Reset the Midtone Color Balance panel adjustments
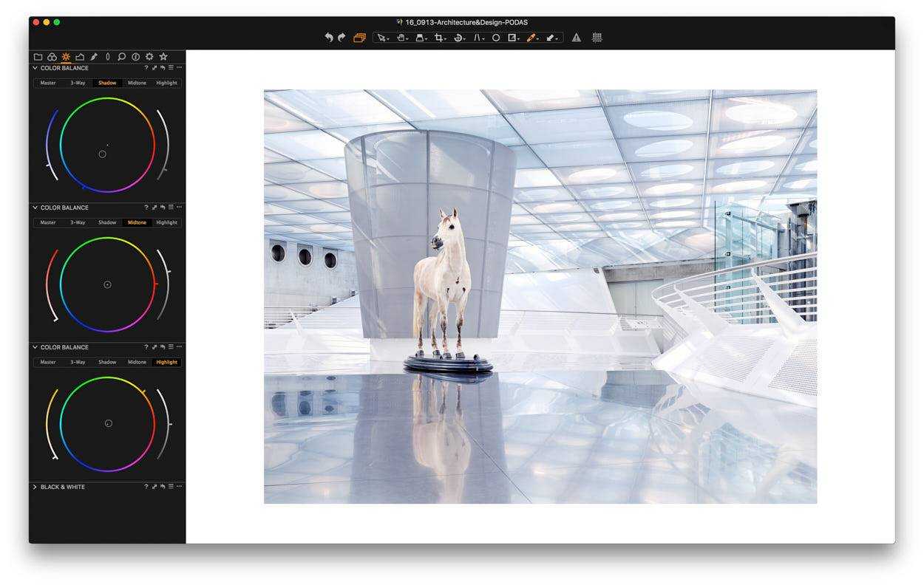Image resolution: width=924 pixels, height=585 pixels. (x=163, y=208)
